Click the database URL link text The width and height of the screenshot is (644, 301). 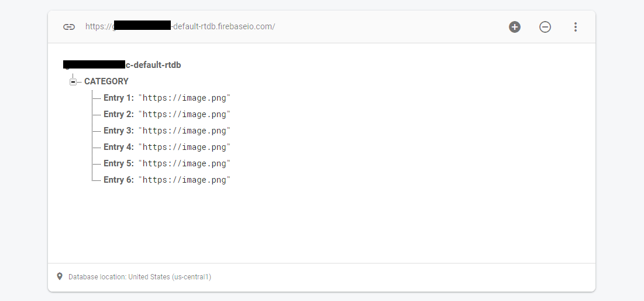coord(180,26)
